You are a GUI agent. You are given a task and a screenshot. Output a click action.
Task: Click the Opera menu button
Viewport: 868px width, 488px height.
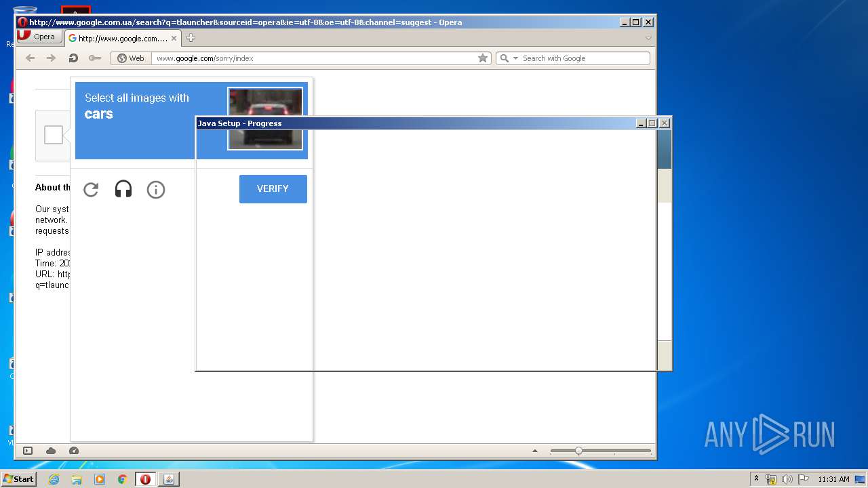tap(38, 37)
